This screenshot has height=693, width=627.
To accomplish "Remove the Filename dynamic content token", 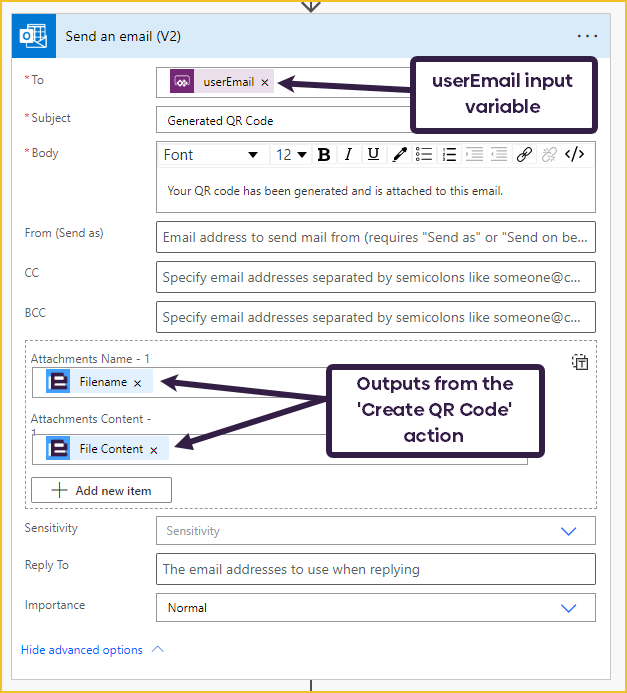I will coord(138,383).
